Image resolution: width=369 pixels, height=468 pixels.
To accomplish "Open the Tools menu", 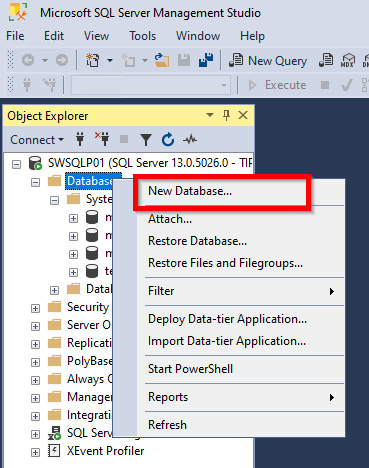I will pos(142,36).
